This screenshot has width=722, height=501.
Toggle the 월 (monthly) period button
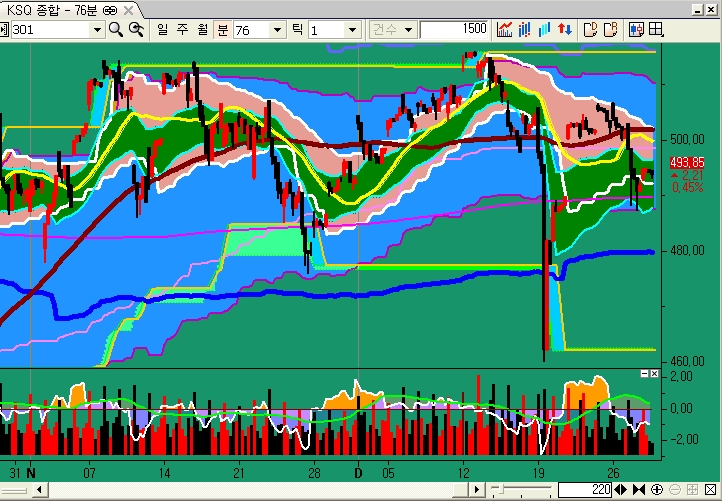tap(201, 30)
